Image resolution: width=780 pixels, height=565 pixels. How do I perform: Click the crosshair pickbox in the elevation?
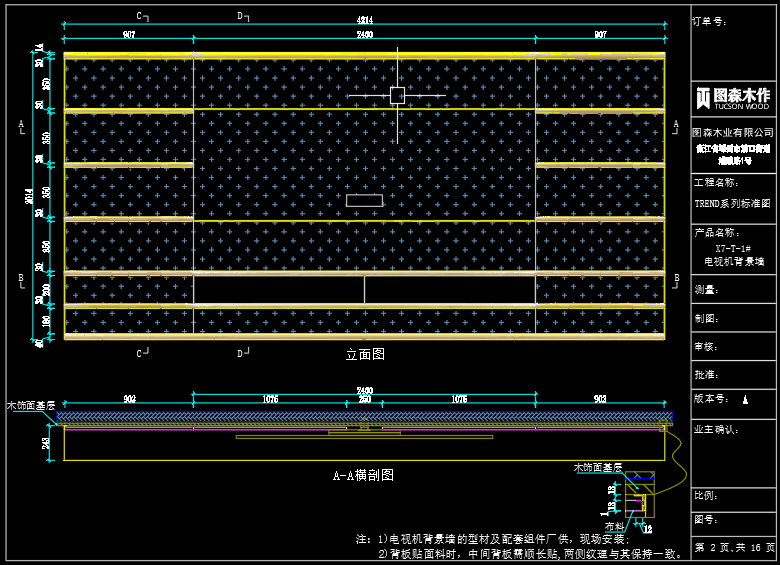tap(397, 95)
